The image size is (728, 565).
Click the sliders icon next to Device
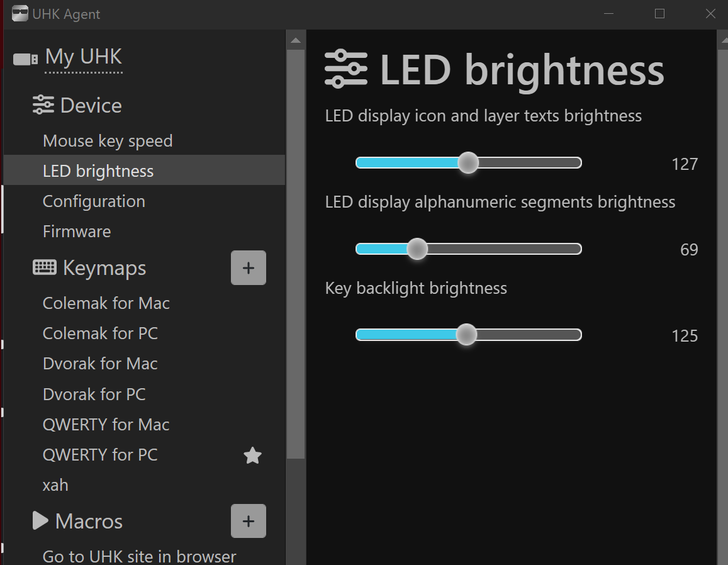[x=43, y=105]
